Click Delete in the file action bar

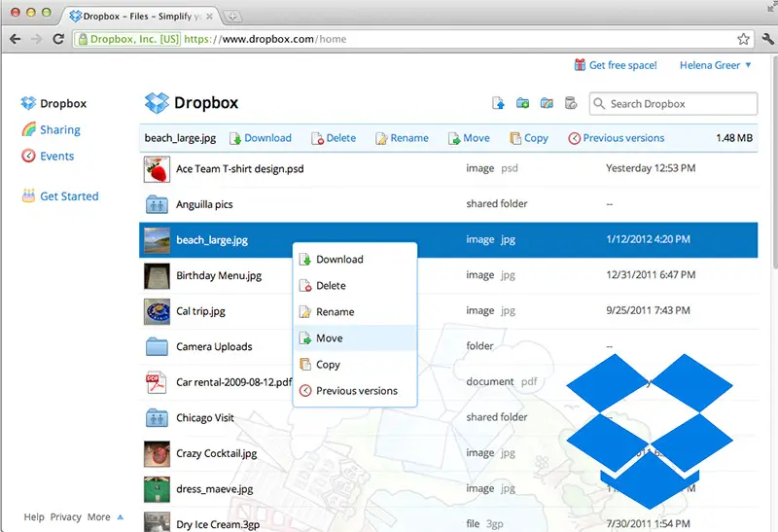pyautogui.click(x=334, y=138)
